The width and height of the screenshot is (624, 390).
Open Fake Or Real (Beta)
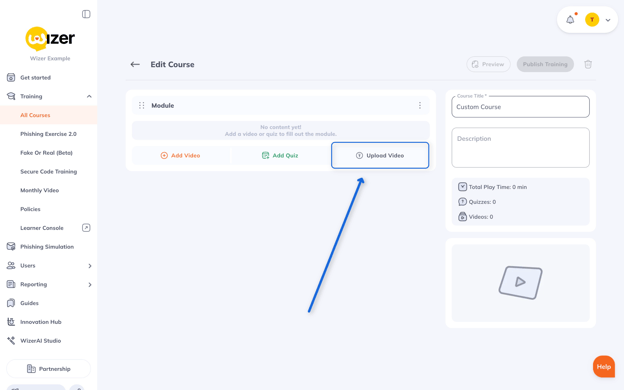(x=47, y=153)
